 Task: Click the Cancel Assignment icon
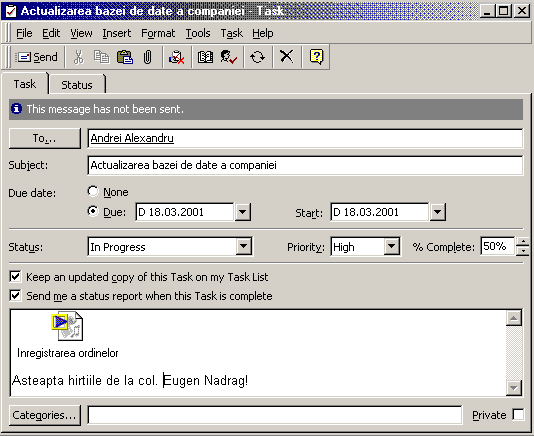pyautogui.click(x=177, y=57)
